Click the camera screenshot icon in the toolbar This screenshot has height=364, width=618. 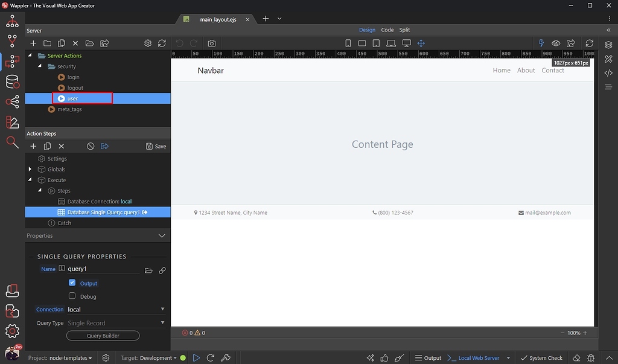tap(211, 43)
